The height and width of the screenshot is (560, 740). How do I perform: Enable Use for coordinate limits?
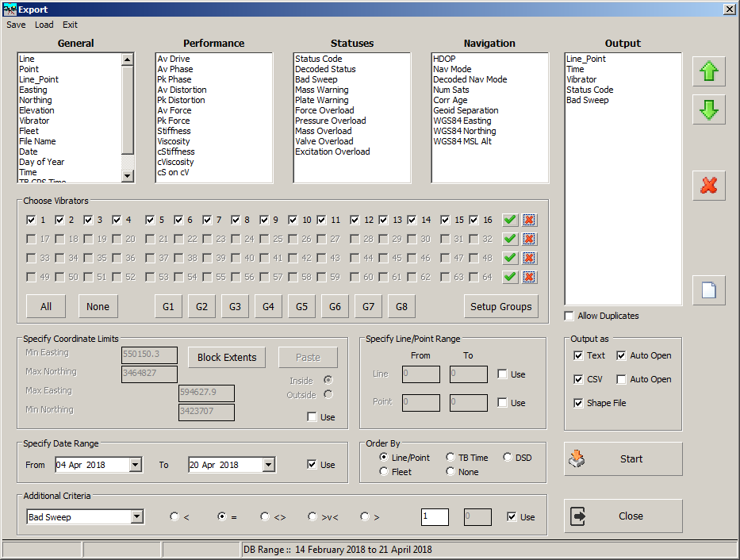click(x=312, y=416)
